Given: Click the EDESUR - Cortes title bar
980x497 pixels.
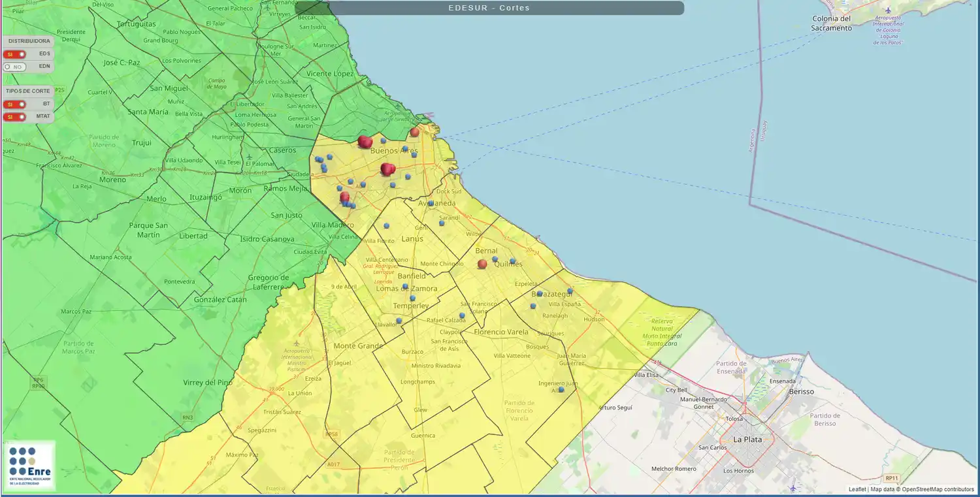Looking at the screenshot, I should tap(489, 8).
